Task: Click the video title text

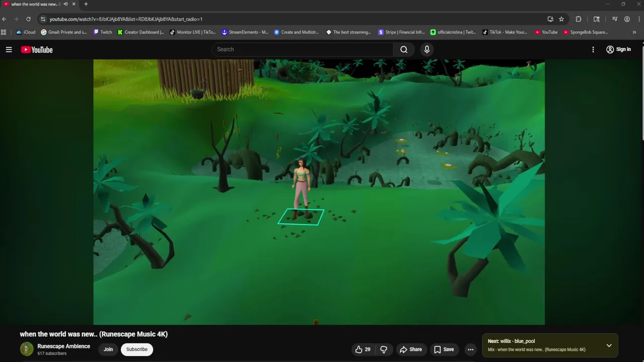Action: point(94,334)
